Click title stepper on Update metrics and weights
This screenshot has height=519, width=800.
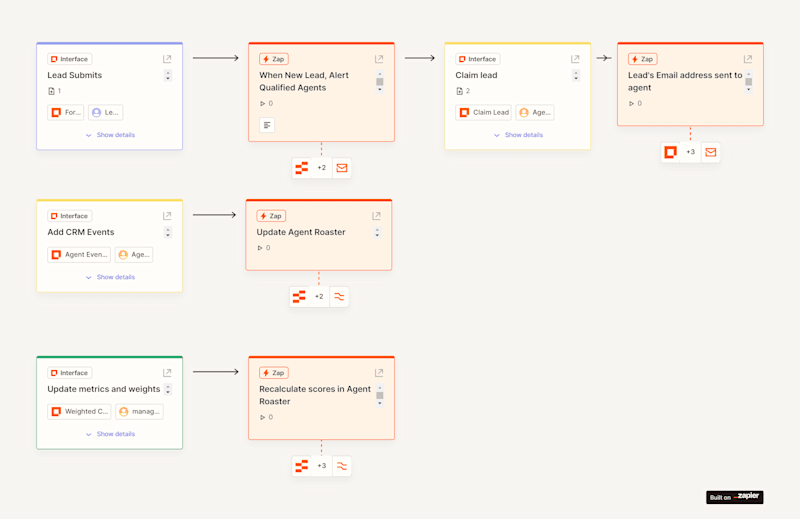(168, 389)
